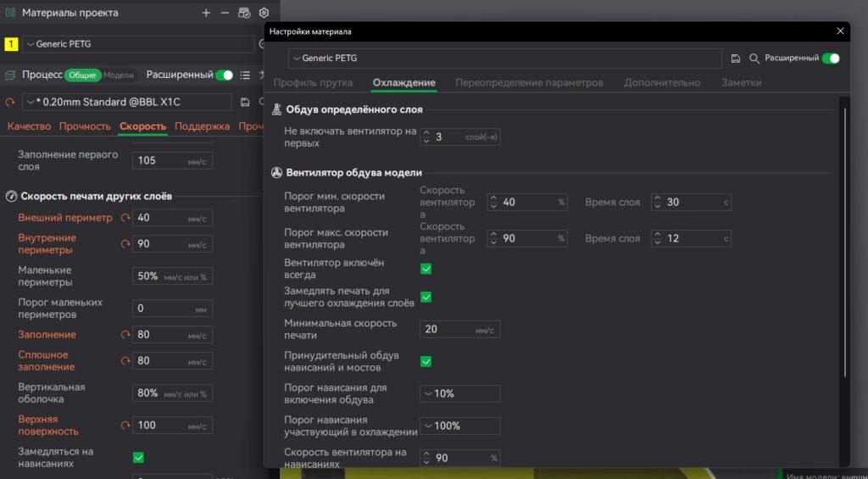Add a new project material with the plus icon
This screenshot has width=868, height=479.
click(206, 13)
